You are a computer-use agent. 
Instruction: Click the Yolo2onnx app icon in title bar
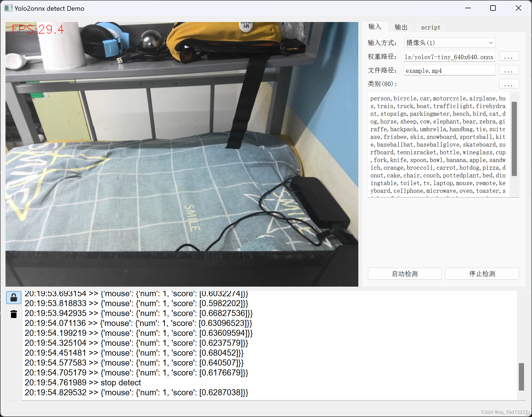tap(8, 8)
